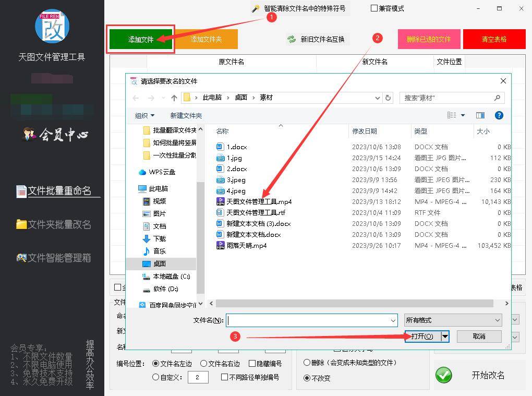Open 组织 dropdown menu
Screen dimensions: 532x396
[145, 116]
